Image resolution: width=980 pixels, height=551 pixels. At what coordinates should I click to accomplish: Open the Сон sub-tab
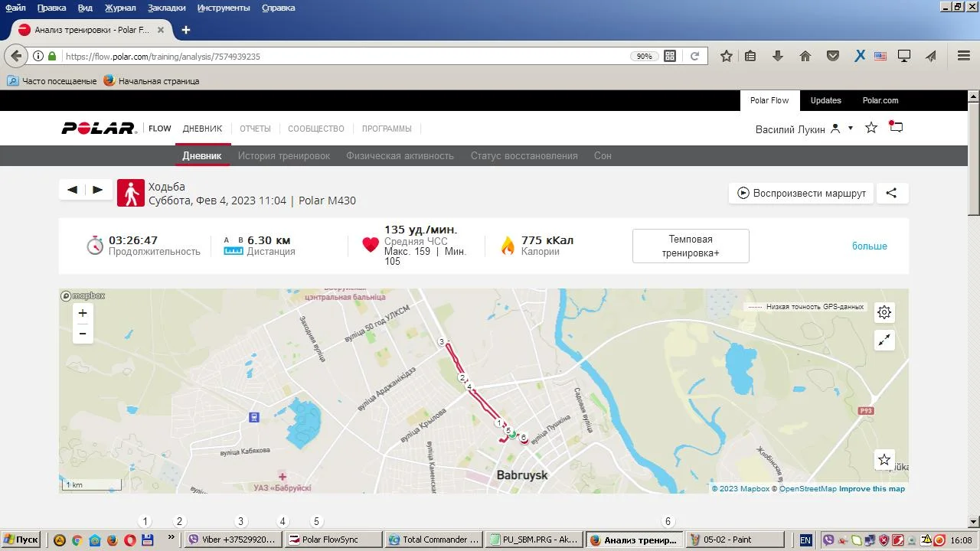point(603,156)
